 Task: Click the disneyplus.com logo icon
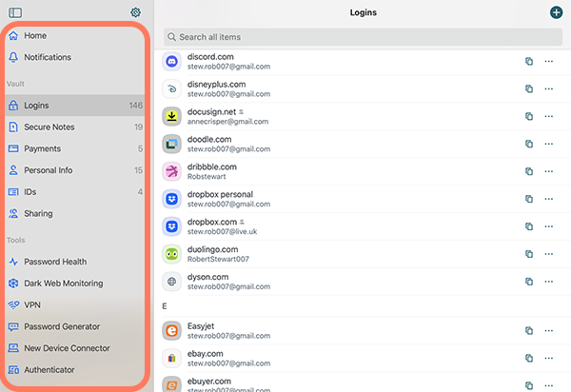point(171,89)
